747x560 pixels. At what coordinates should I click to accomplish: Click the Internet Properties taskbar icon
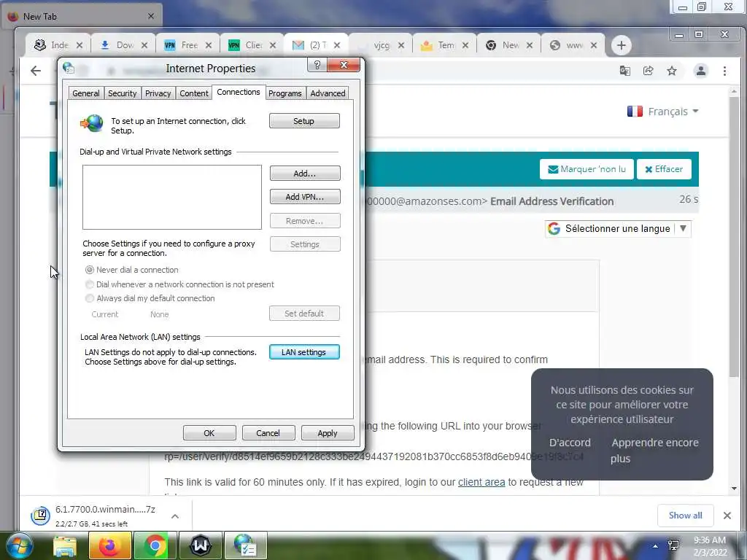(x=246, y=545)
